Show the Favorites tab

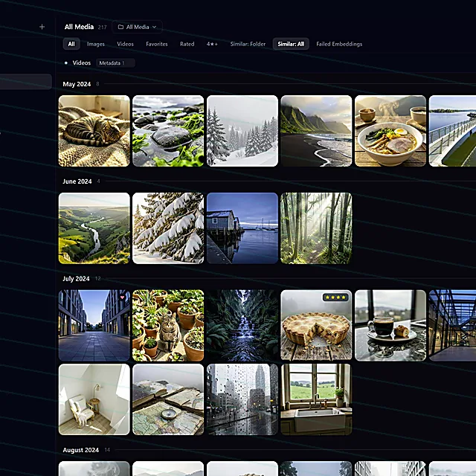click(157, 44)
